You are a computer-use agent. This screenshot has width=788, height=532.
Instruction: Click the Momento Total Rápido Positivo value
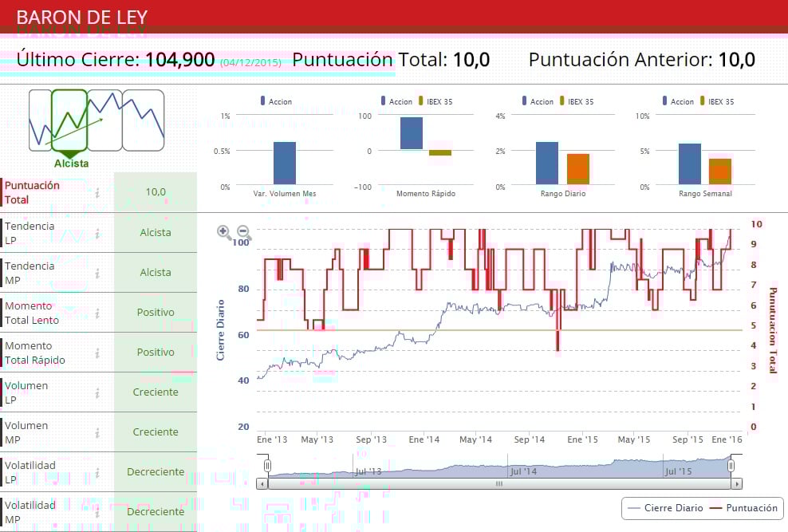156,353
